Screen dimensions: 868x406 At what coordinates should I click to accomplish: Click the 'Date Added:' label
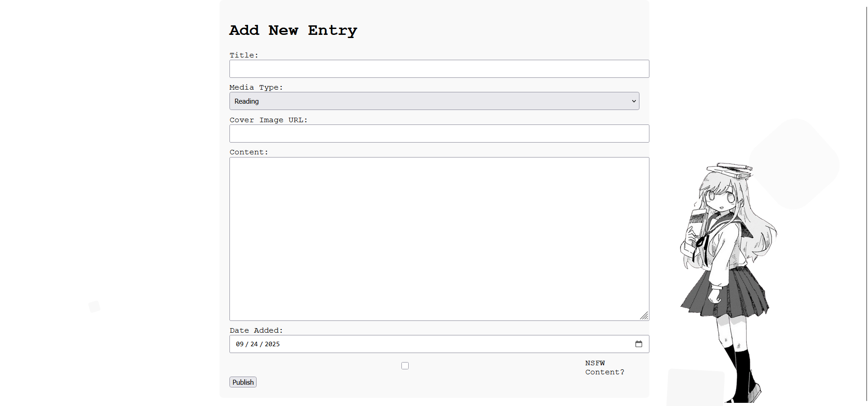256,330
